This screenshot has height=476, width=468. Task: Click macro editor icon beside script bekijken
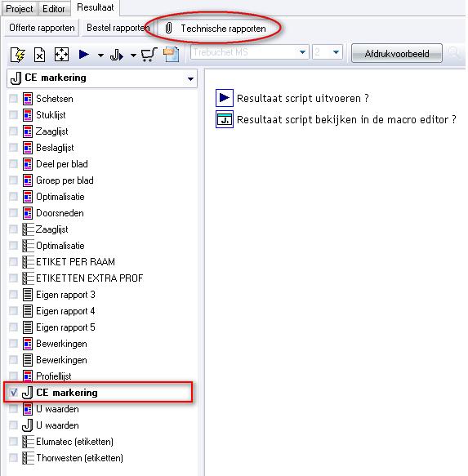pos(225,119)
